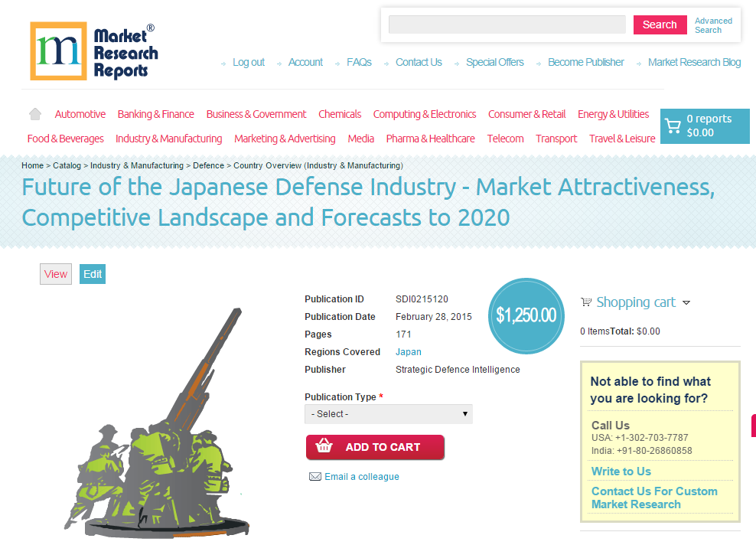
Task: Open the shopping cart showing 0 reports
Action: pyautogui.click(x=704, y=125)
